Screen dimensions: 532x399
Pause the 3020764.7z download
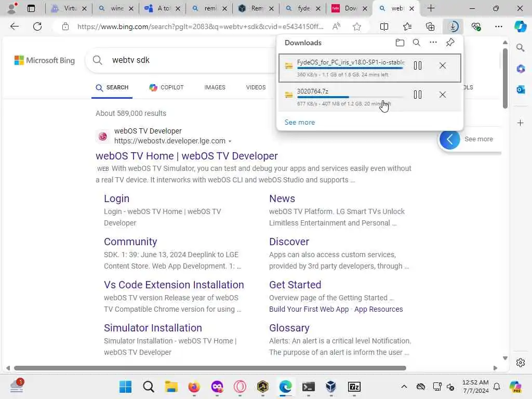(x=418, y=95)
